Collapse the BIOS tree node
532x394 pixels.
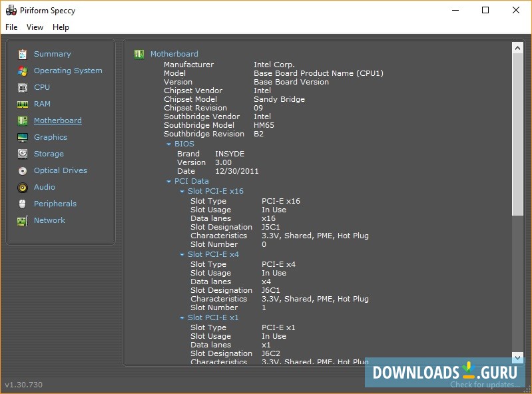[x=168, y=144]
